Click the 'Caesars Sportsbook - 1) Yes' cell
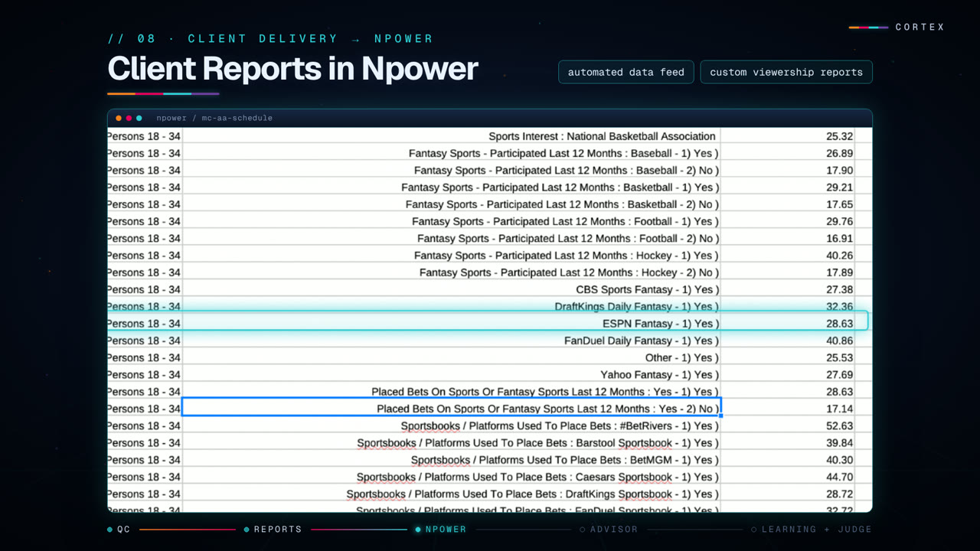This screenshot has height=551, width=980. [452, 477]
